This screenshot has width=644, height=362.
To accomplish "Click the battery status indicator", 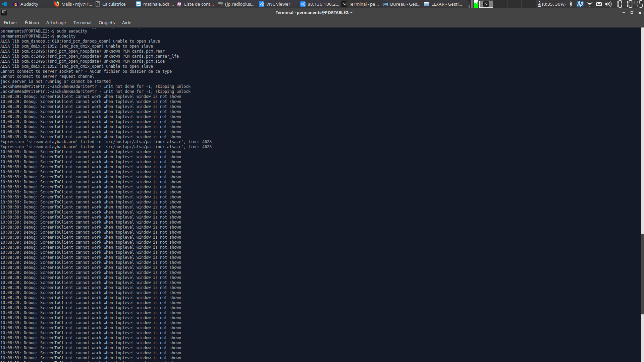I will 551,4.
